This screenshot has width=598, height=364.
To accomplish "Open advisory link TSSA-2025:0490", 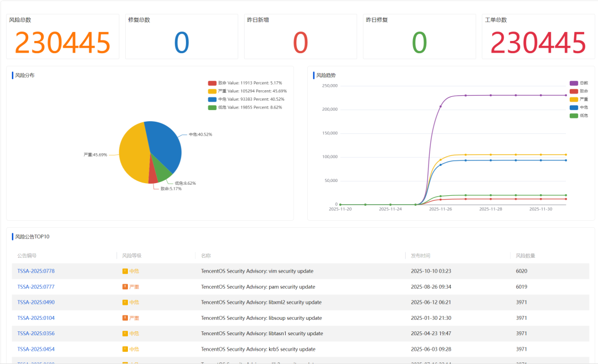I will click(36, 303).
